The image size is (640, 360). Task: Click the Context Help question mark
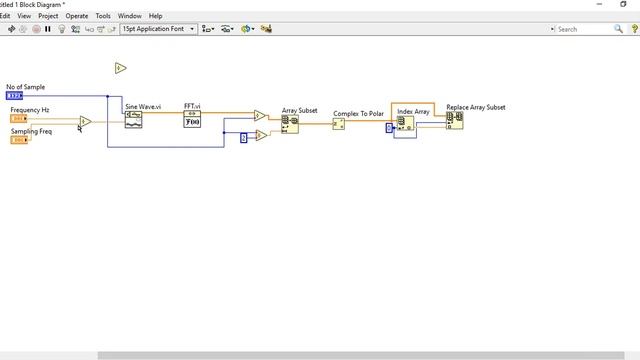[x=634, y=29]
